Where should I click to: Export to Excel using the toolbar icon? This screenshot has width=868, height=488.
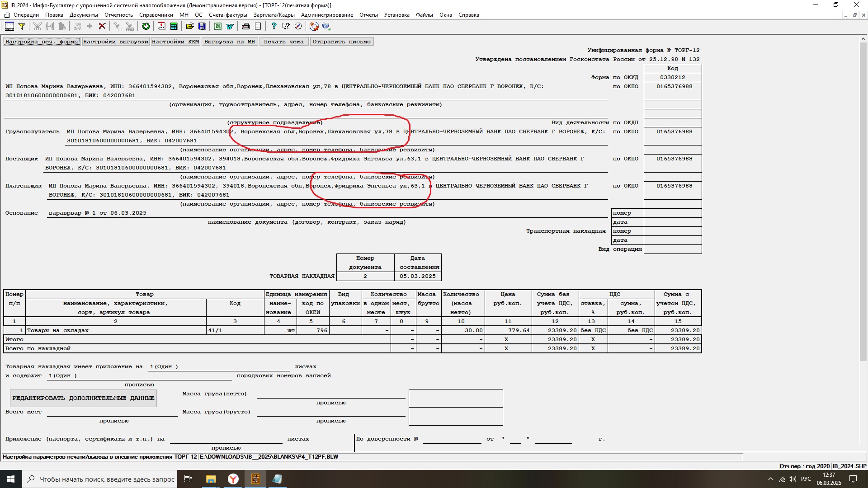pyautogui.click(x=218, y=27)
